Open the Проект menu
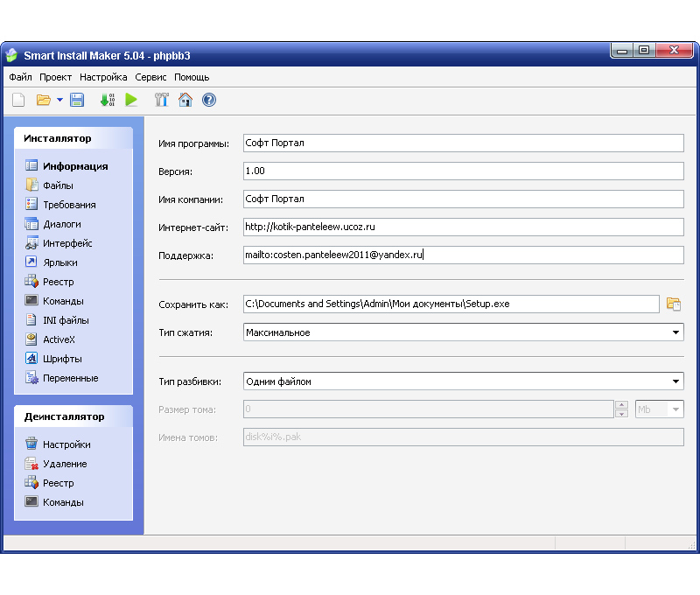The image size is (700, 595). [x=56, y=77]
